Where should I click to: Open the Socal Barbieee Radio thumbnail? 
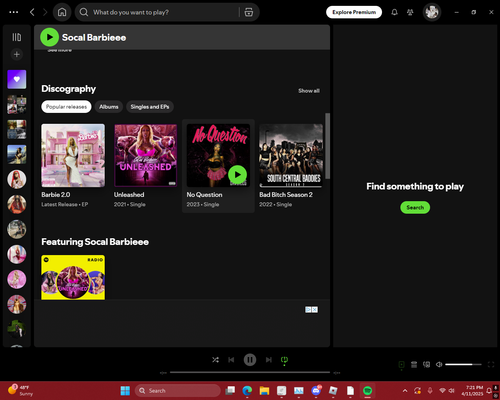coord(73,277)
